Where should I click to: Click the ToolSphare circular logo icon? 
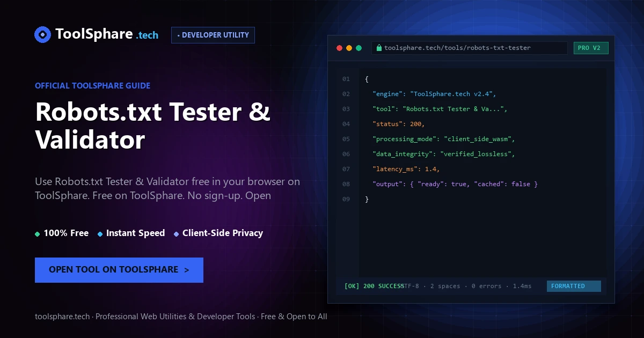(42, 35)
